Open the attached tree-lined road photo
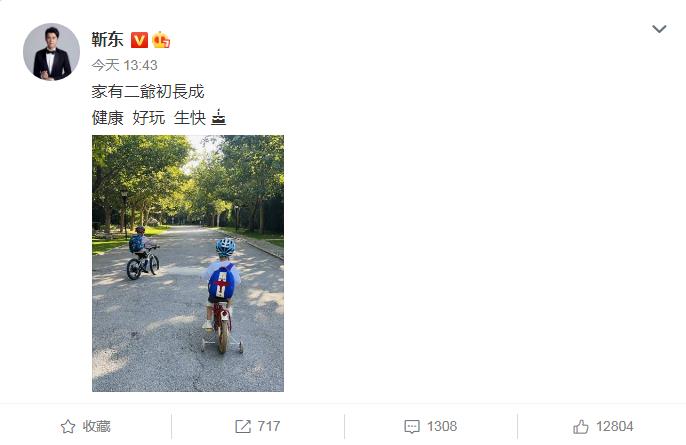This screenshot has height=445, width=686. [188, 263]
